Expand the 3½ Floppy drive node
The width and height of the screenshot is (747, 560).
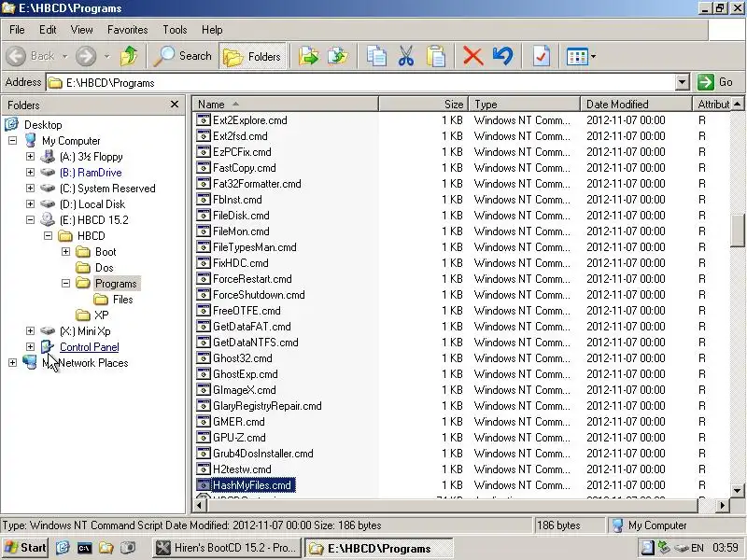[x=31, y=156]
